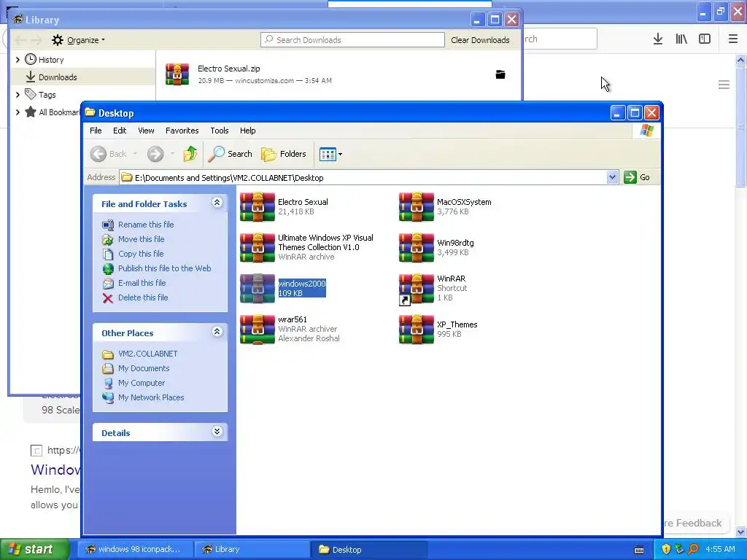Screen dimensions: 747x560
Task: Open the Favorites menu
Action: click(x=182, y=131)
